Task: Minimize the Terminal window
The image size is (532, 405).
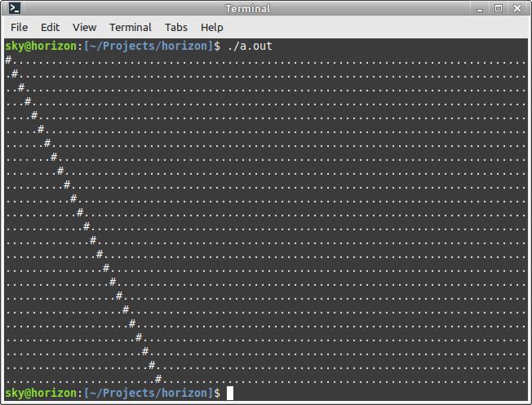Action: 480,9
